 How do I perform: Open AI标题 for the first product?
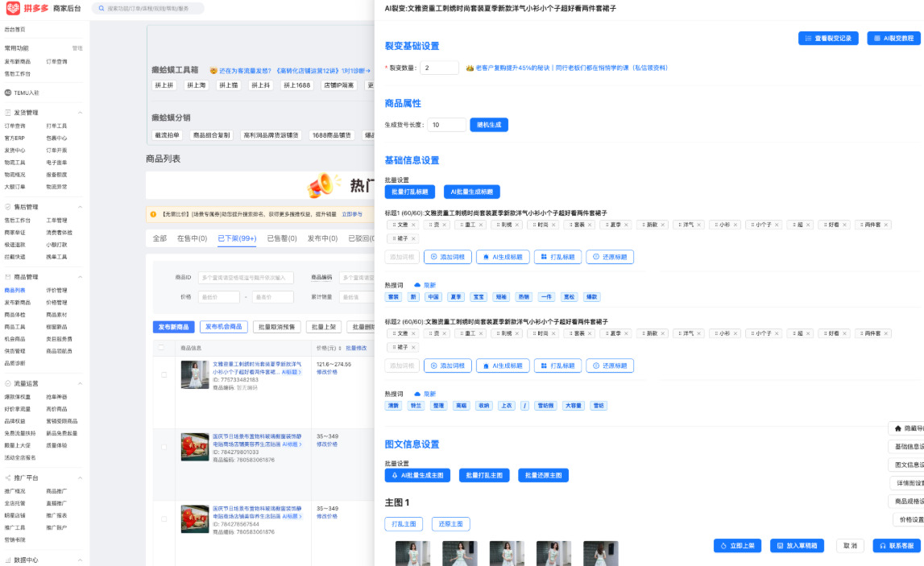[291, 372]
